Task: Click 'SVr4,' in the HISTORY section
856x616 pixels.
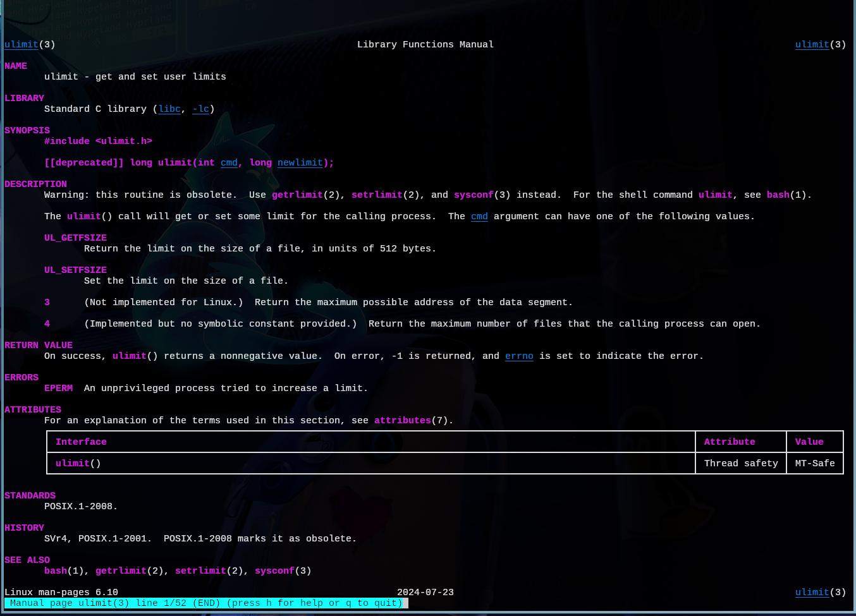Action: click(x=58, y=539)
